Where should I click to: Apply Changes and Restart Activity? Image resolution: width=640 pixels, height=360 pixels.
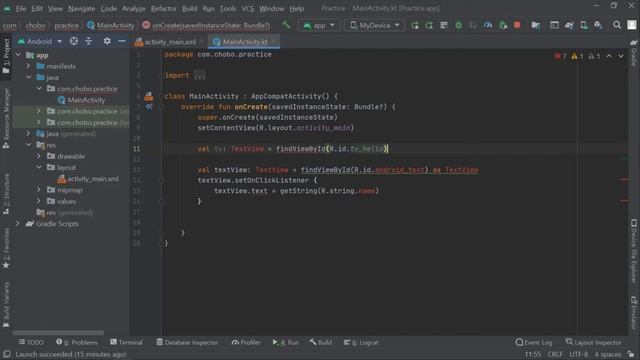pos(429,25)
